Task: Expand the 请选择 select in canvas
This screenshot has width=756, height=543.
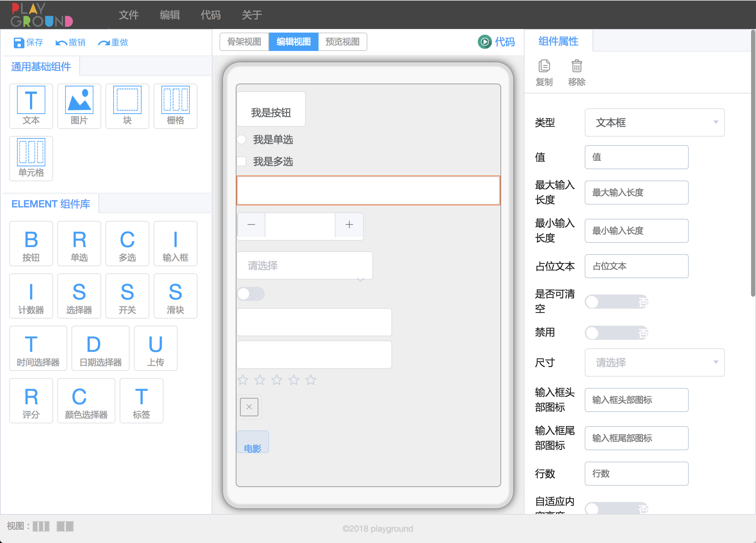Action: (304, 265)
